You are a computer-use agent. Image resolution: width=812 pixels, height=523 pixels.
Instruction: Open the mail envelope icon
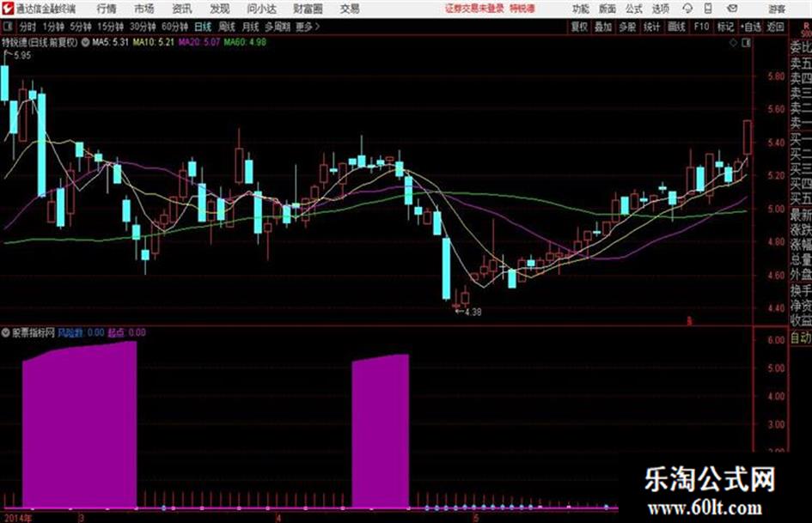pyautogui.click(x=732, y=9)
